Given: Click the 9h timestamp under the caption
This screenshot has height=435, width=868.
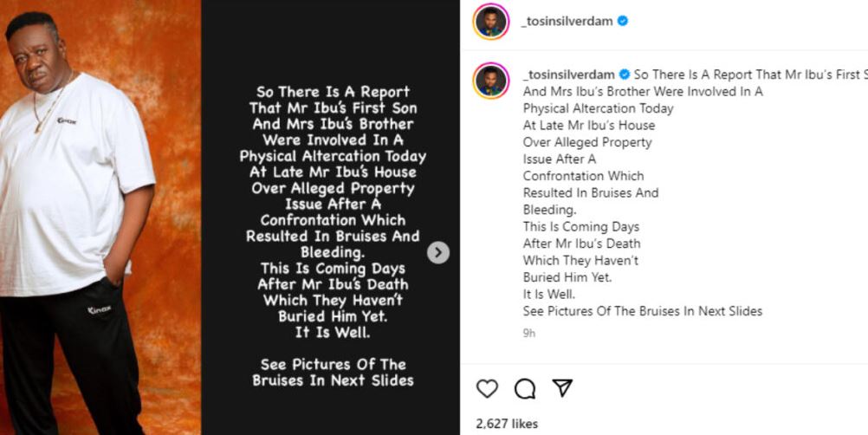Looking at the screenshot, I should 529,332.
